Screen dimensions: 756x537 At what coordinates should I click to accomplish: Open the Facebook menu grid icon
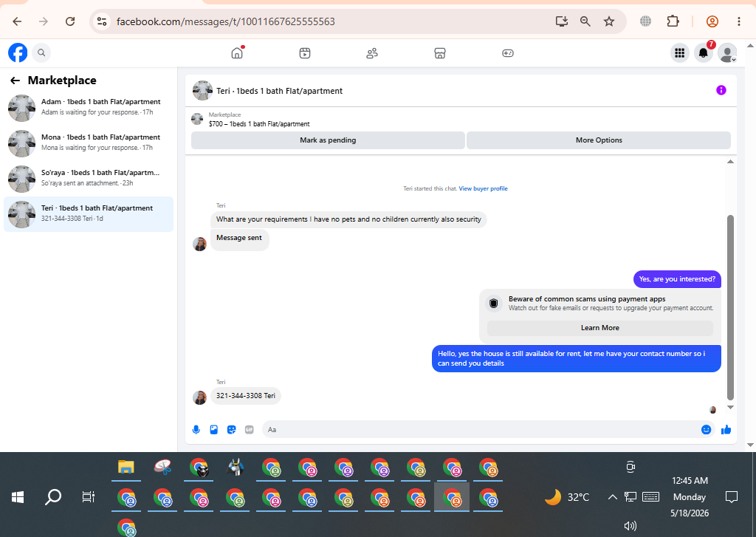click(680, 53)
